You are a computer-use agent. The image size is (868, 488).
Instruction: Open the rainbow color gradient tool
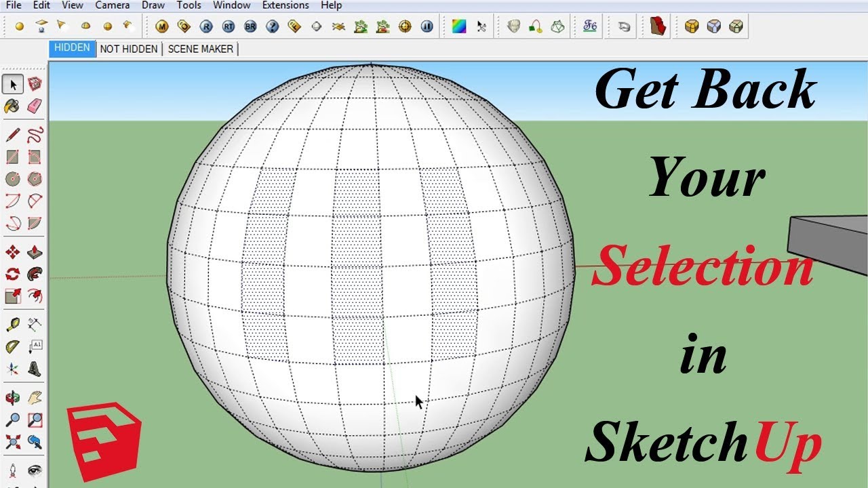tap(459, 27)
